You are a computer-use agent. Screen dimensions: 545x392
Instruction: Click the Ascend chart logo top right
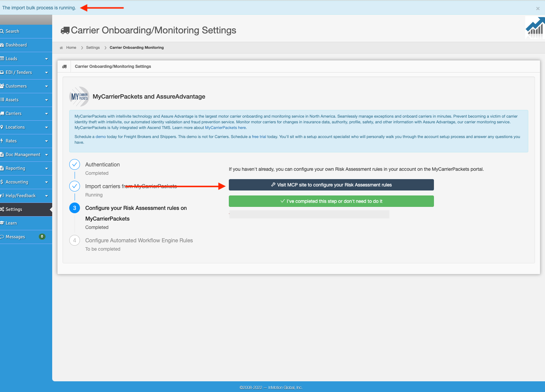[535, 28]
